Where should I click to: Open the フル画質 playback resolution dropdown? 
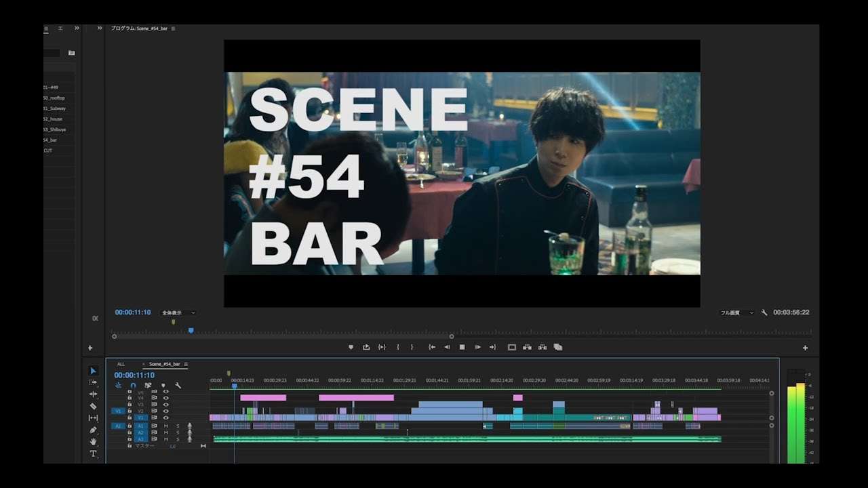coord(737,312)
